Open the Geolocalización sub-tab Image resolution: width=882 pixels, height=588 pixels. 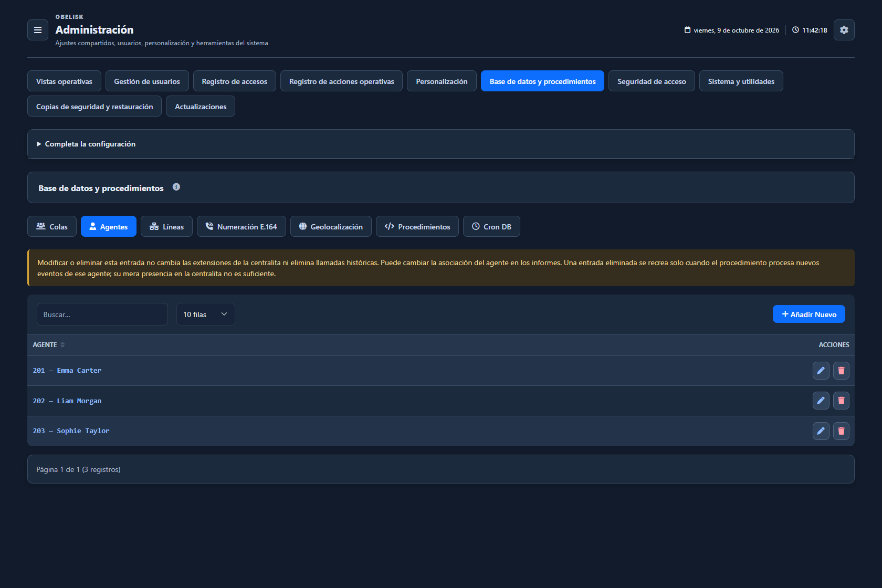[331, 226]
